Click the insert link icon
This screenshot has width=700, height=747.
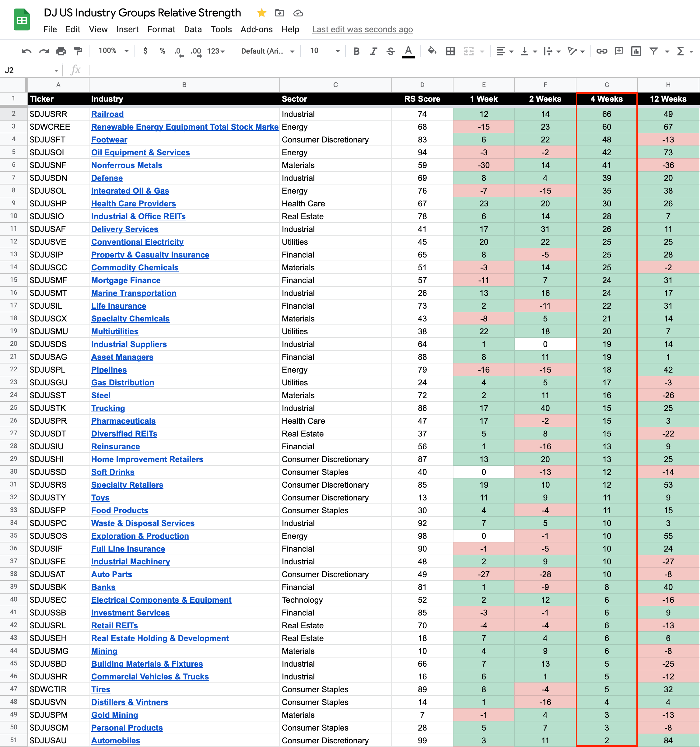coord(602,51)
